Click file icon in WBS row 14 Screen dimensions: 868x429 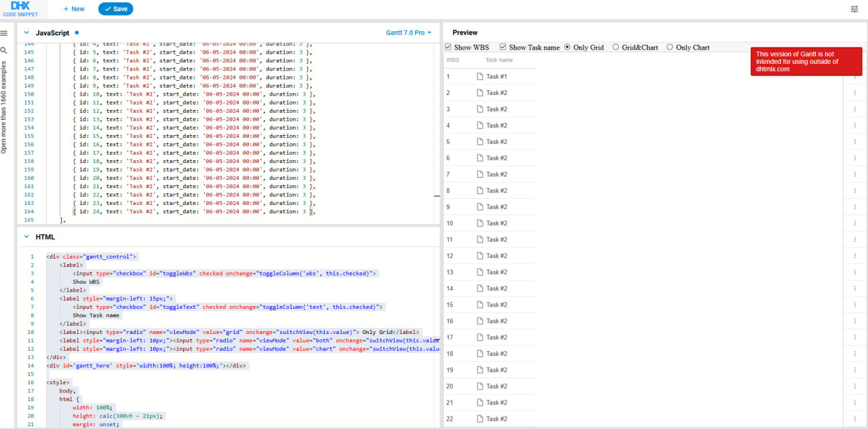(x=480, y=288)
